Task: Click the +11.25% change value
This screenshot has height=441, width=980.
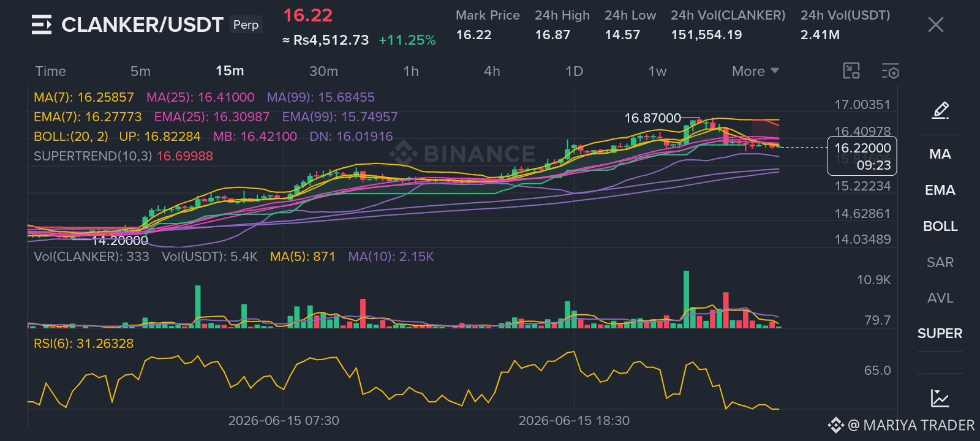Action: (x=407, y=40)
